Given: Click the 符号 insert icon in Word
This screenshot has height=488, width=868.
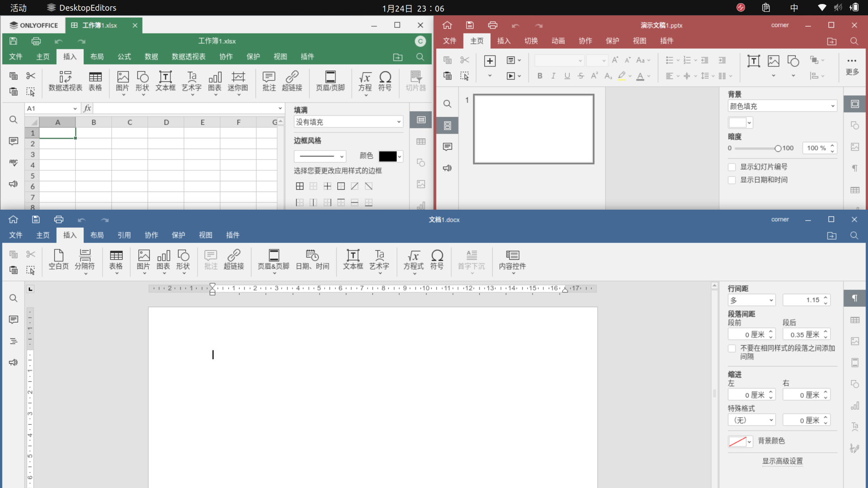Looking at the screenshot, I should click(x=436, y=260).
